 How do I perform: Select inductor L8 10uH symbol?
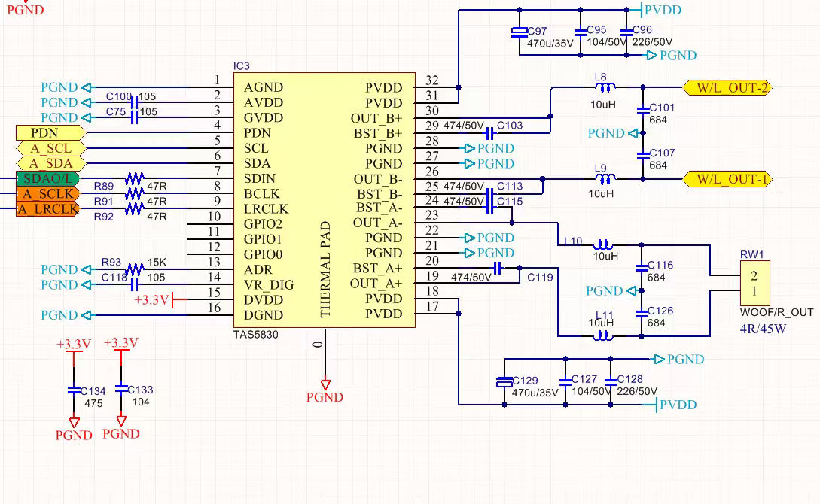pos(606,87)
